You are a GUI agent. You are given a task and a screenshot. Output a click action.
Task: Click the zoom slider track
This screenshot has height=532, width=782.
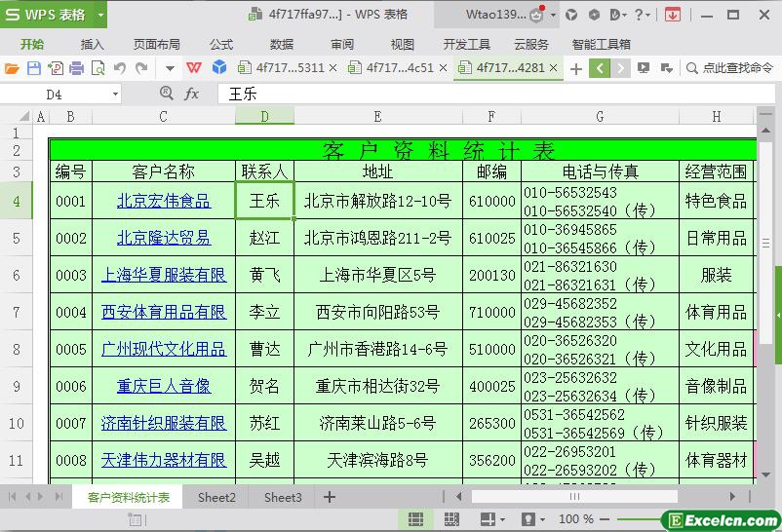(641, 519)
